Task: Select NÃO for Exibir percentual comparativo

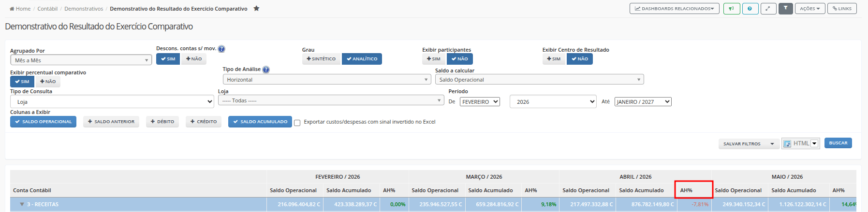Action: click(x=48, y=82)
